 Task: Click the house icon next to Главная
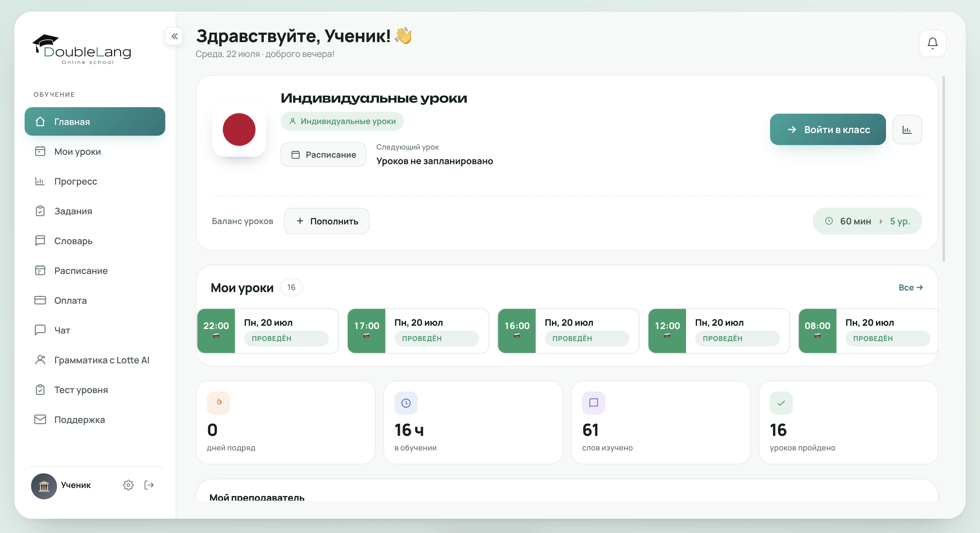pos(40,122)
